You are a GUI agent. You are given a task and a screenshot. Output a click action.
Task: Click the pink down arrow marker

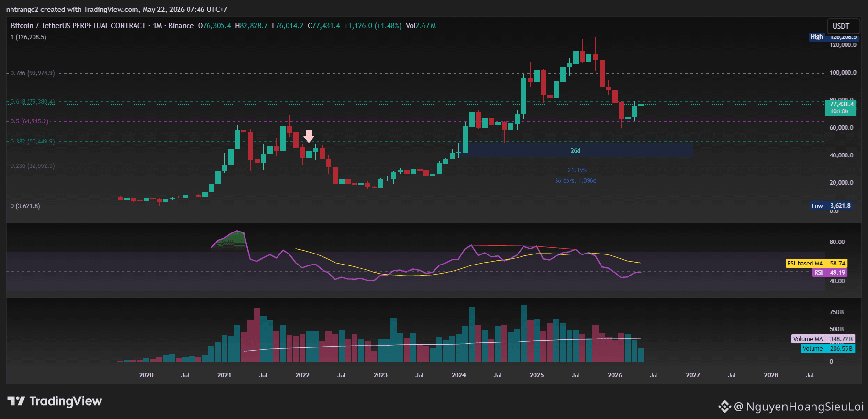point(309,136)
